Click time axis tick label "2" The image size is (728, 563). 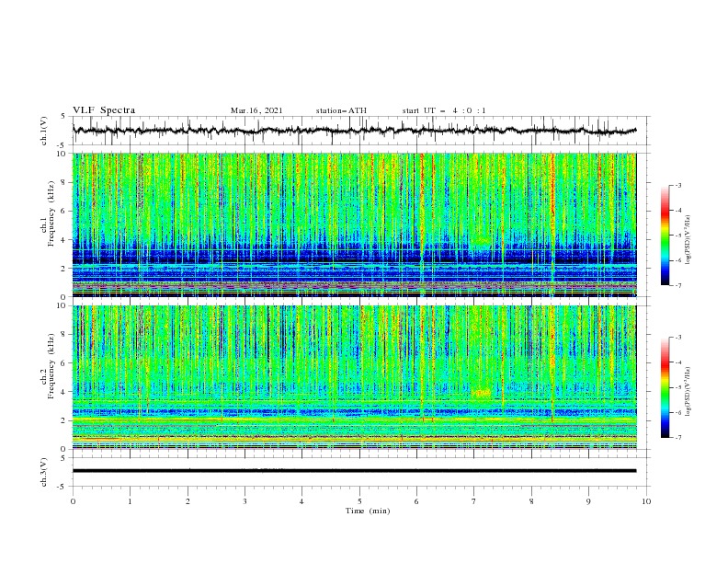[188, 501]
